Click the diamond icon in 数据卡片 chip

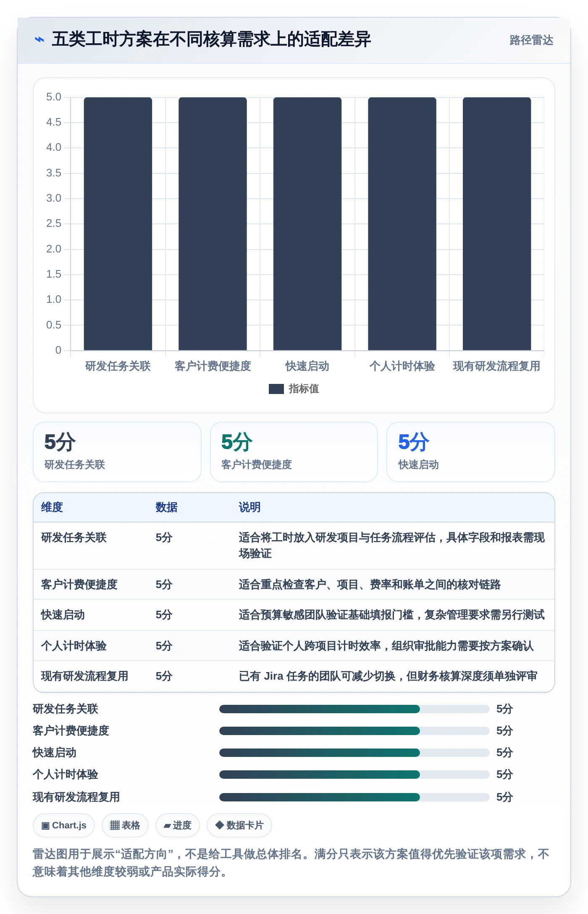pyautogui.click(x=219, y=825)
